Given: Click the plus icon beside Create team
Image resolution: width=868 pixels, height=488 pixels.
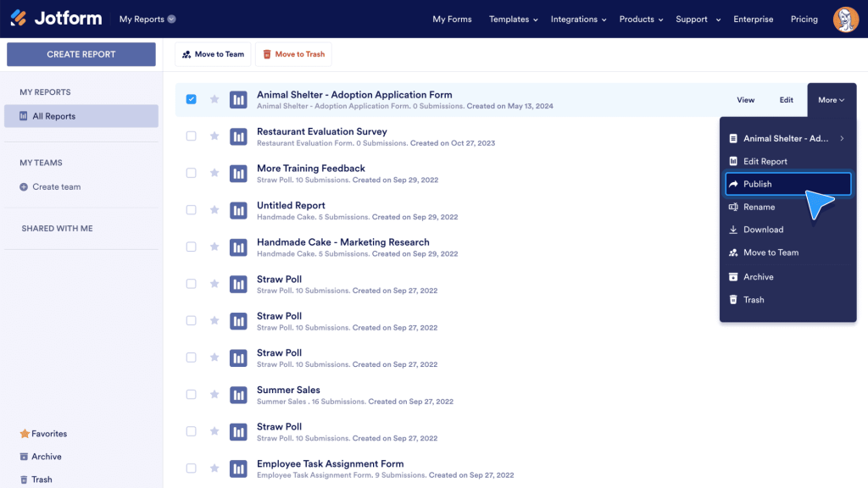Looking at the screenshot, I should tap(24, 187).
